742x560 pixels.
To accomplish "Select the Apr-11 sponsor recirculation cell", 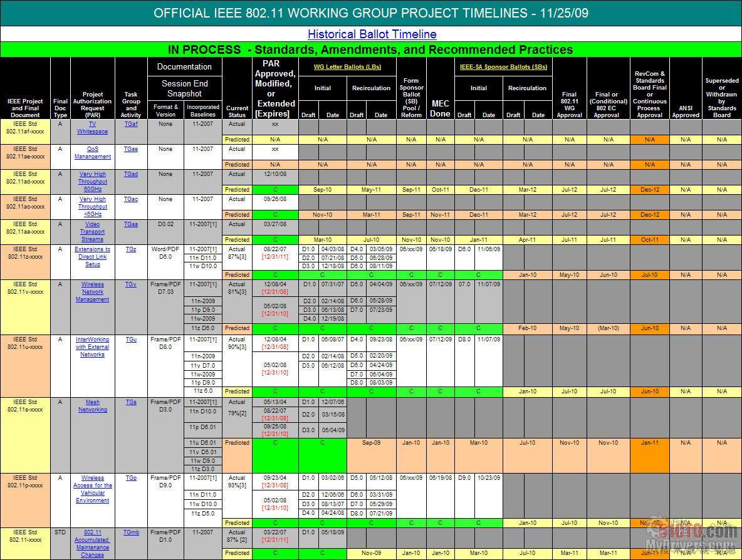I will 528,240.
